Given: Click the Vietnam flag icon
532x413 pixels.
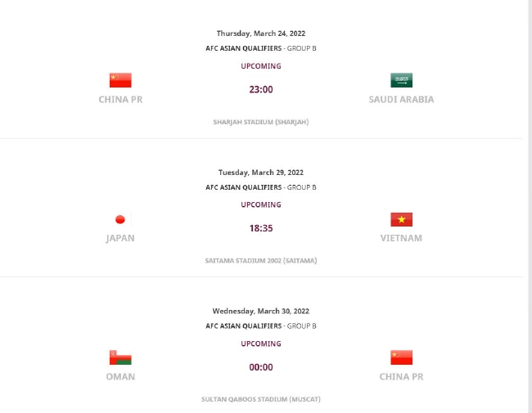Looking at the screenshot, I should 401,219.
